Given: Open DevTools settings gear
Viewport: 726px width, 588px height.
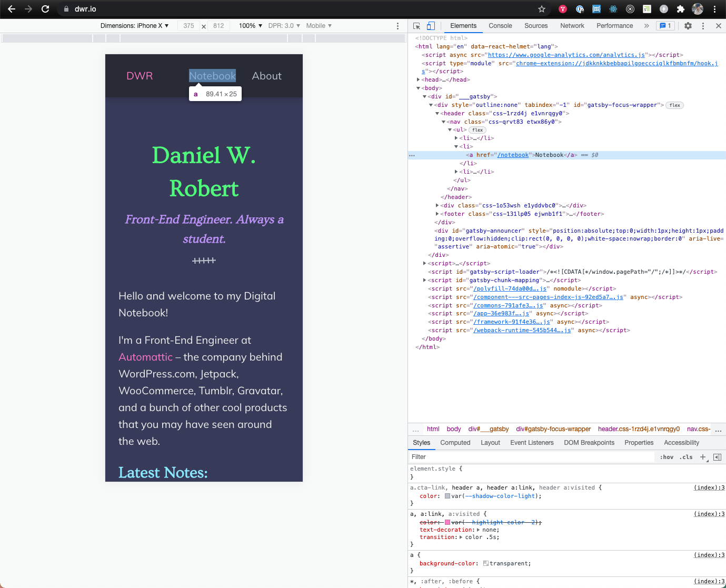Looking at the screenshot, I should 688,26.
